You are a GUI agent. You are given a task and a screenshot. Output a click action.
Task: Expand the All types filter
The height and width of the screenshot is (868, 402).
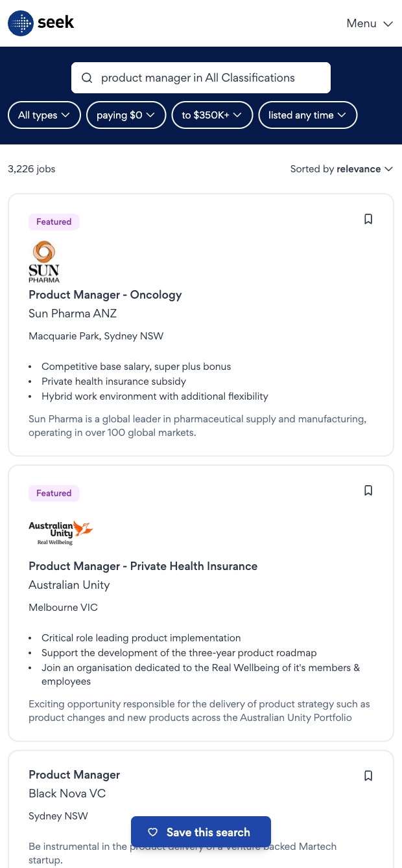pyautogui.click(x=44, y=115)
